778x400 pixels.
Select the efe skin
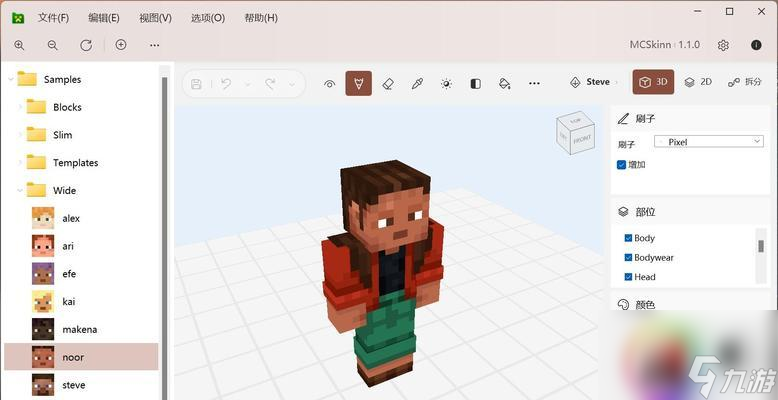pyautogui.click(x=82, y=274)
